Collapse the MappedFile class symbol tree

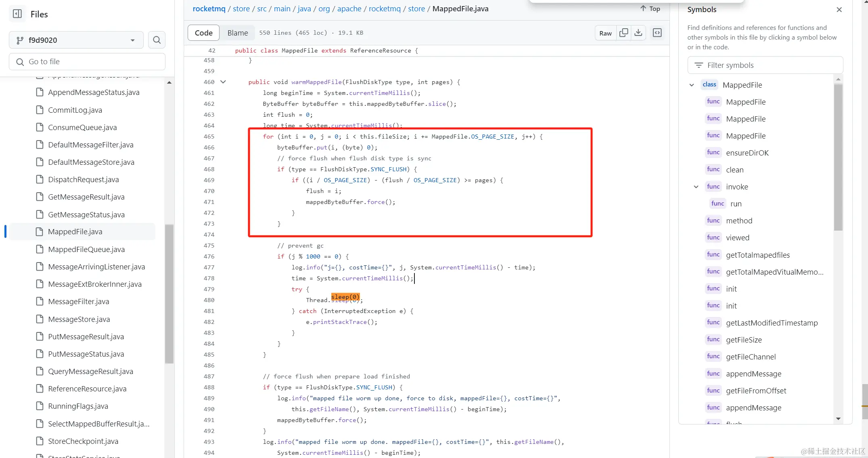click(x=692, y=85)
